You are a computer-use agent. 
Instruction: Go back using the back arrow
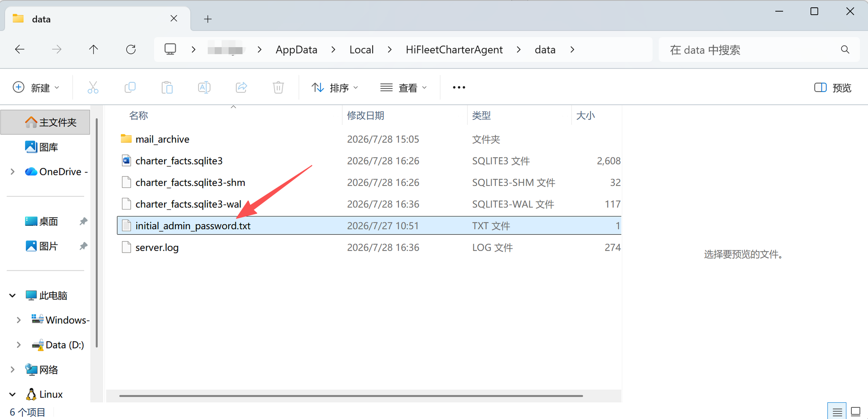click(x=19, y=49)
